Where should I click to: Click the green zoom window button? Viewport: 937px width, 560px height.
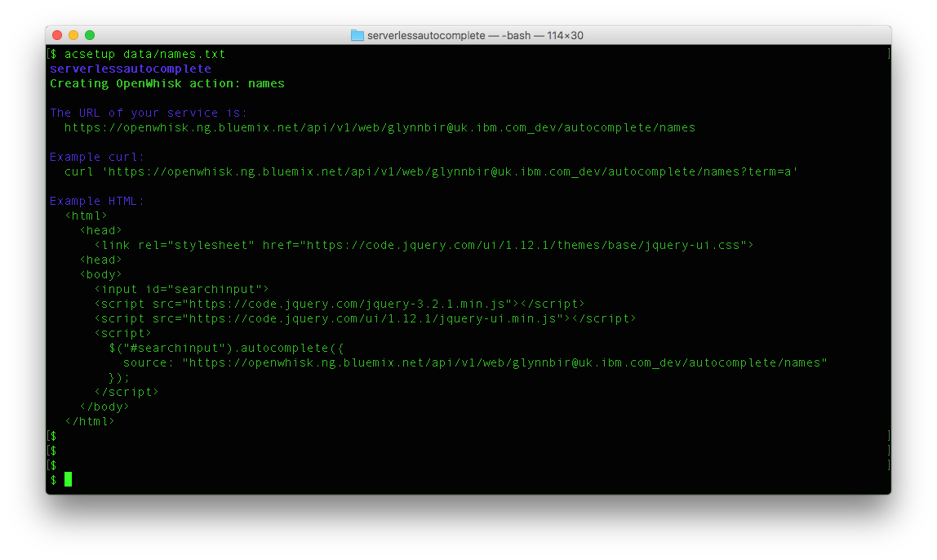[x=90, y=35]
